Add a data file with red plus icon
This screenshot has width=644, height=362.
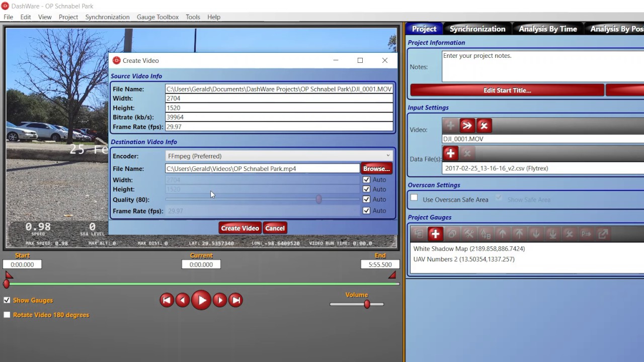click(x=450, y=153)
